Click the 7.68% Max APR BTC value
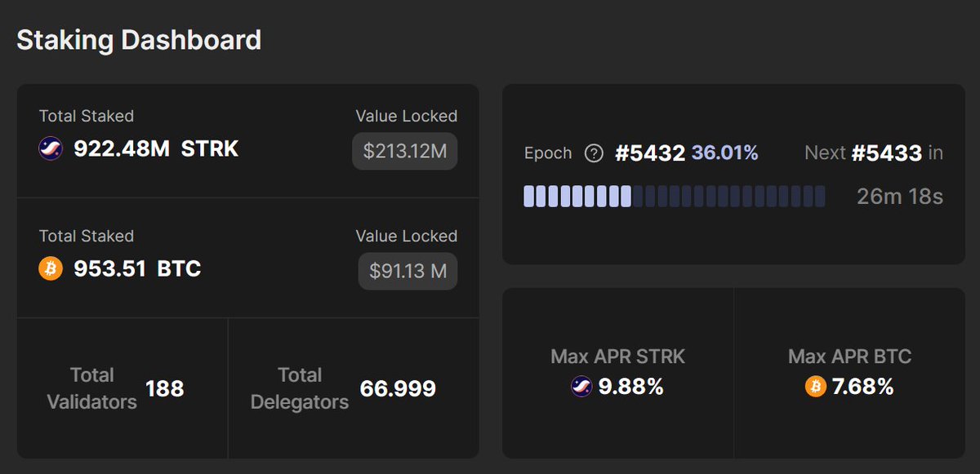The height and width of the screenshot is (474, 980). [862, 387]
